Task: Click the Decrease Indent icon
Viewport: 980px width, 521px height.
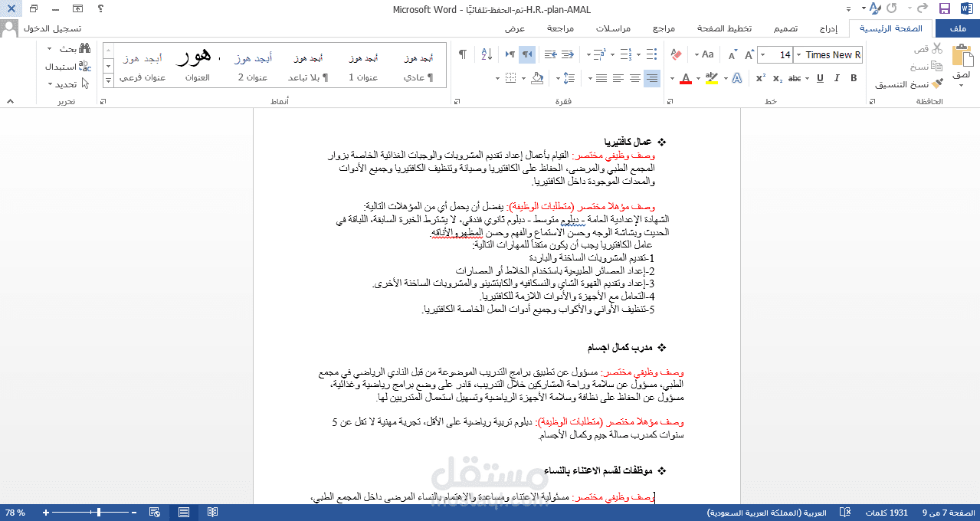Action: (568, 54)
